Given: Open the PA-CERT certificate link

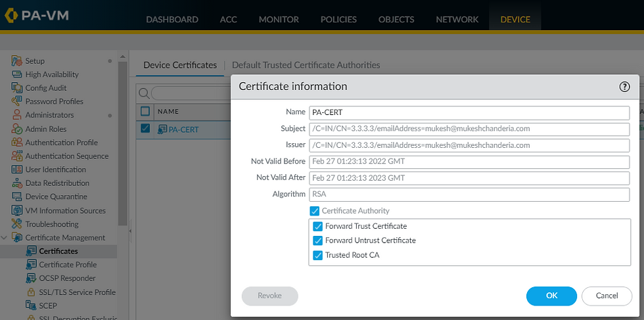Looking at the screenshot, I should click(183, 129).
